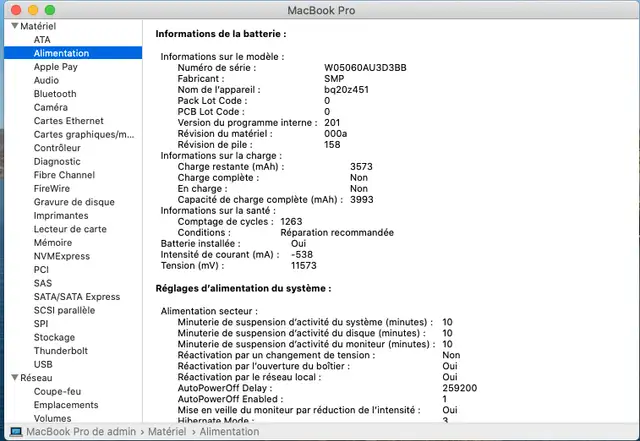Viewport: 640px width, 441px height.
Task: Select Imprimantes in the sidebar
Action: [x=61, y=215]
